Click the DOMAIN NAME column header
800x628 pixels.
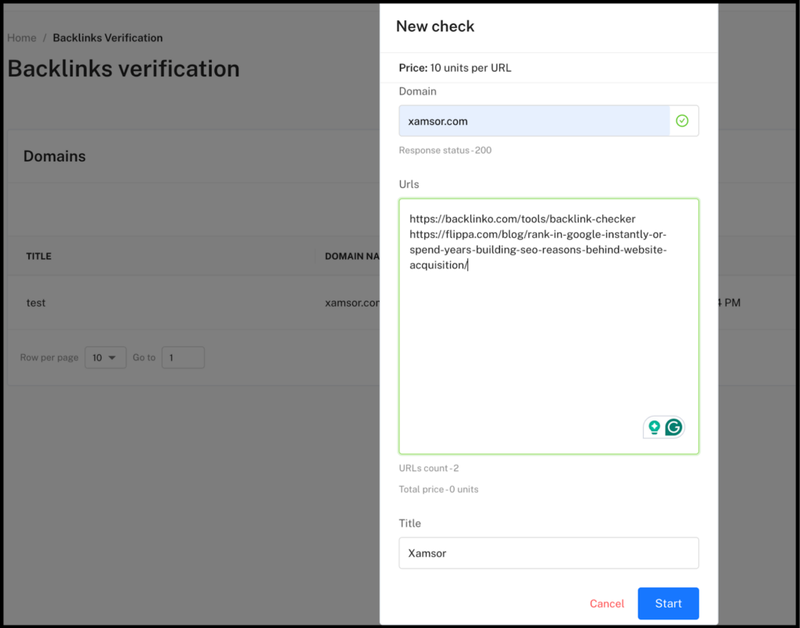coord(351,256)
